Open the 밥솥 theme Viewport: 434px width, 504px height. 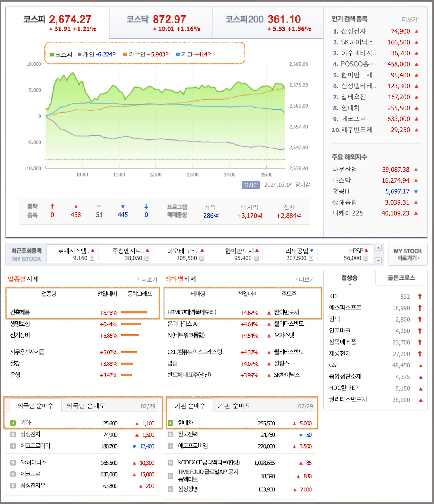tap(172, 363)
